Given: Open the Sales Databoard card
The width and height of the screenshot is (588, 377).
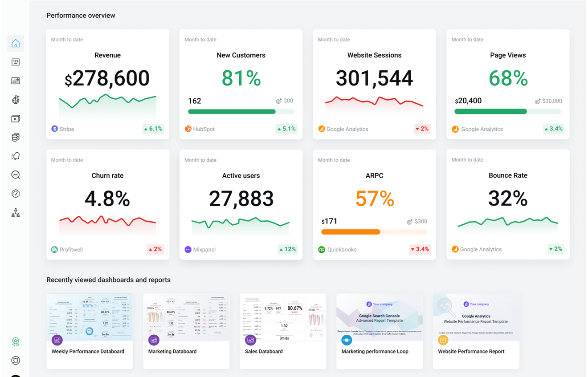Looking at the screenshot, I should pos(283,331).
